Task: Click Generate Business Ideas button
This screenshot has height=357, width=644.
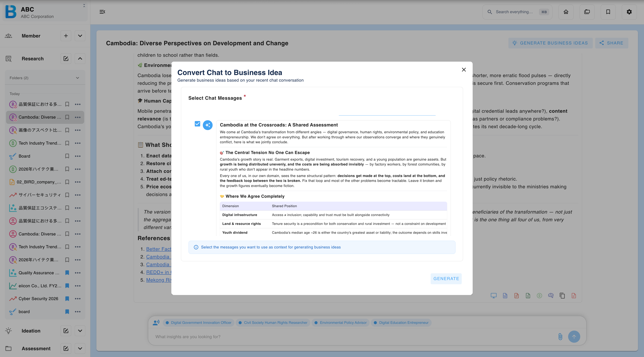Action: (x=550, y=43)
